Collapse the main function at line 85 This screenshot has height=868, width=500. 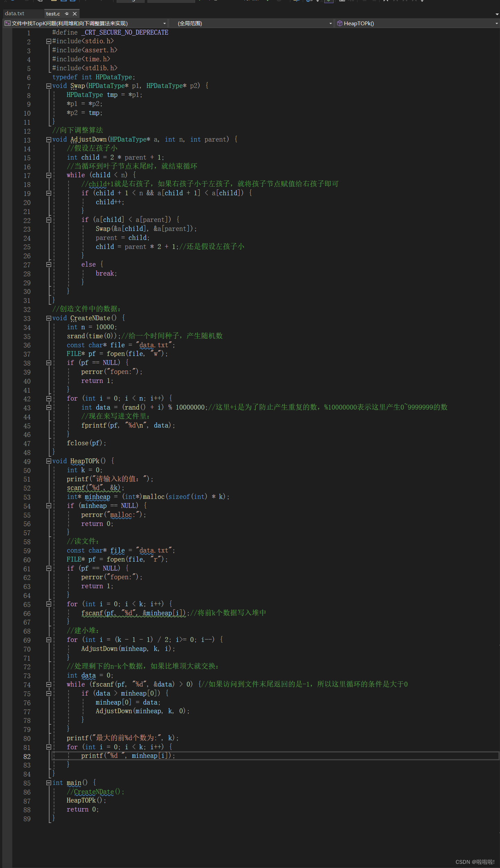coord(49,783)
